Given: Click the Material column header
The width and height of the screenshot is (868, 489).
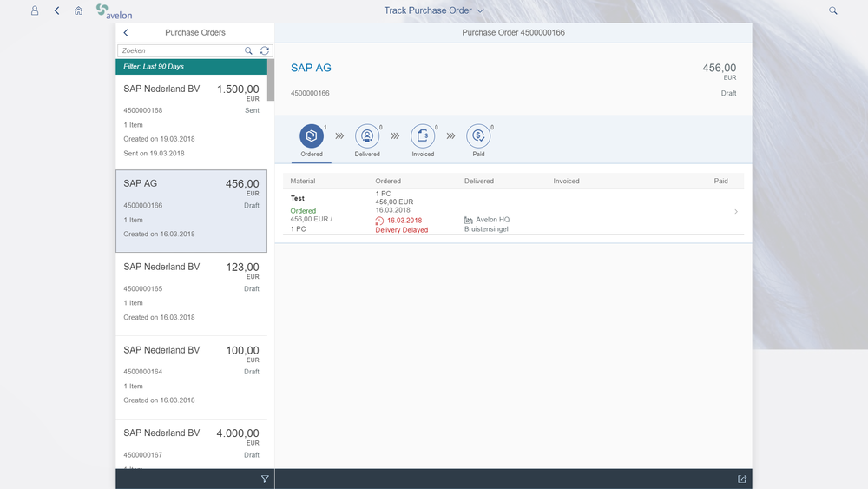Looking at the screenshot, I should (303, 181).
